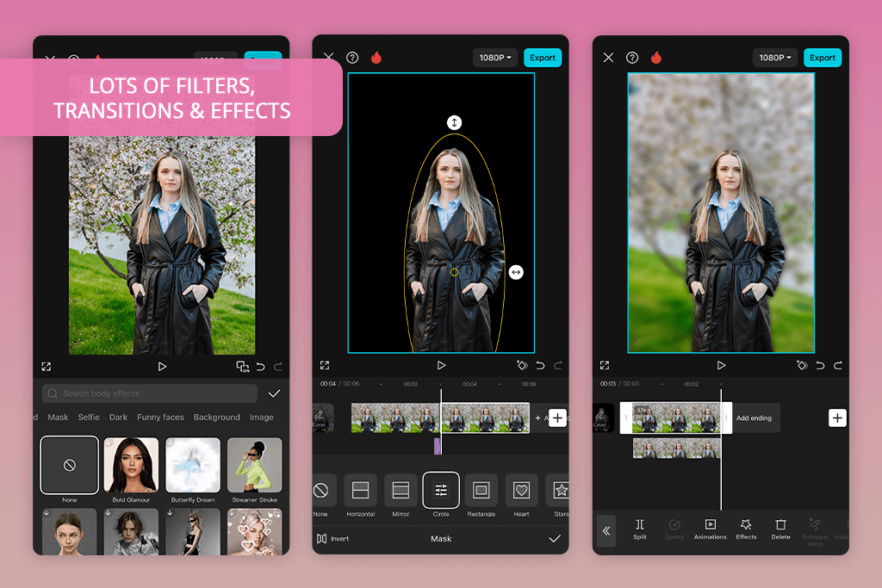The height and width of the screenshot is (588, 882).
Task: Open 1080P resolution dropdown in middle phone
Action: click(495, 58)
